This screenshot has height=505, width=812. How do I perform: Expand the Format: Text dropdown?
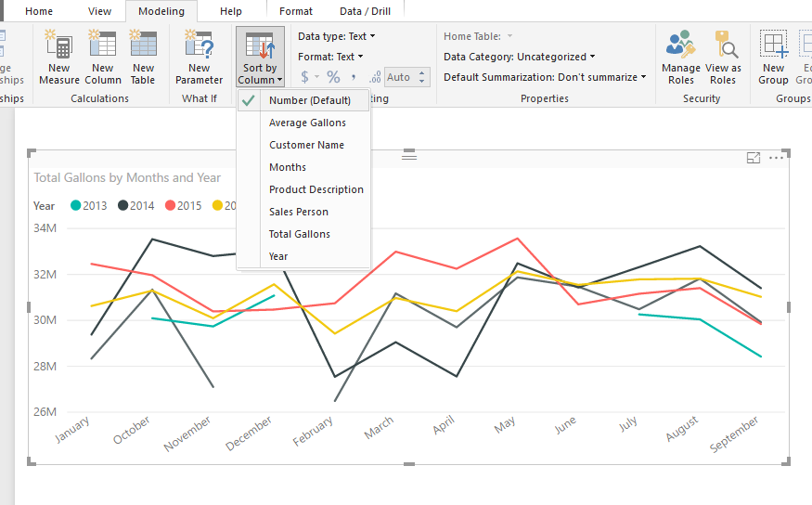coord(330,57)
